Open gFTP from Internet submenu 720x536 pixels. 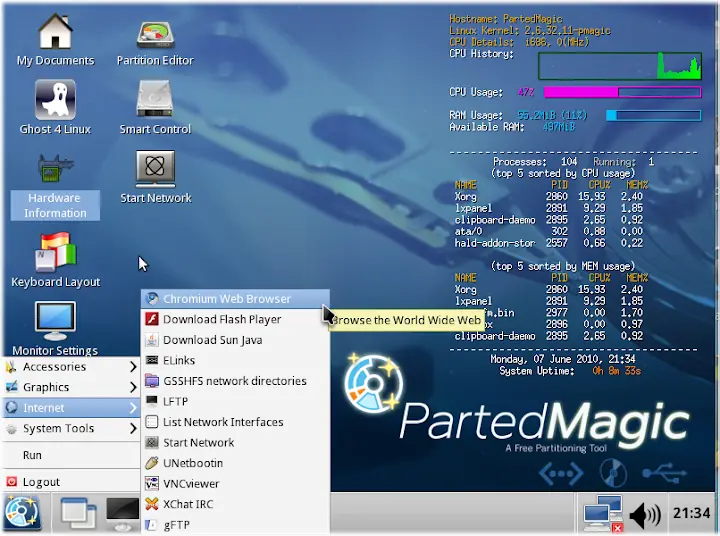coord(235,525)
